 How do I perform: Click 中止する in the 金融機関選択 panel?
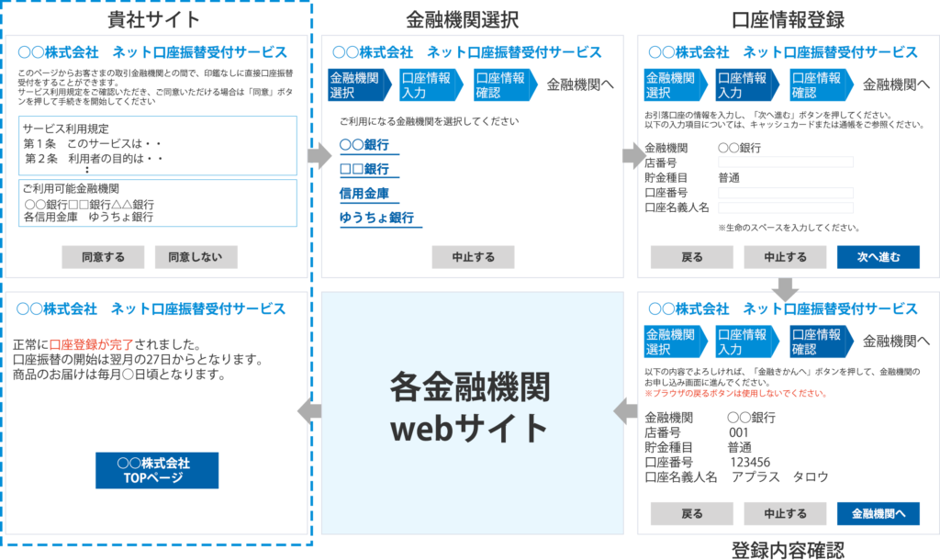(x=473, y=257)
